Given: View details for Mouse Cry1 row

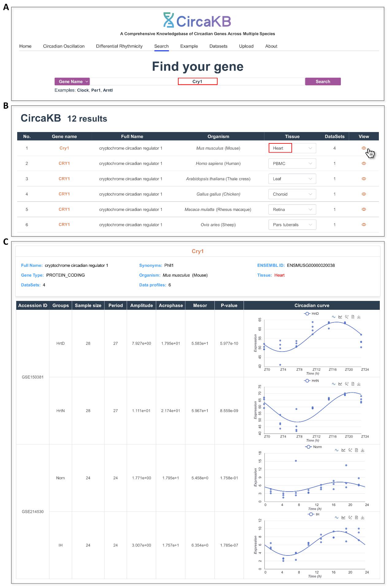Looking at the screenshot, I should coord(364,148).
